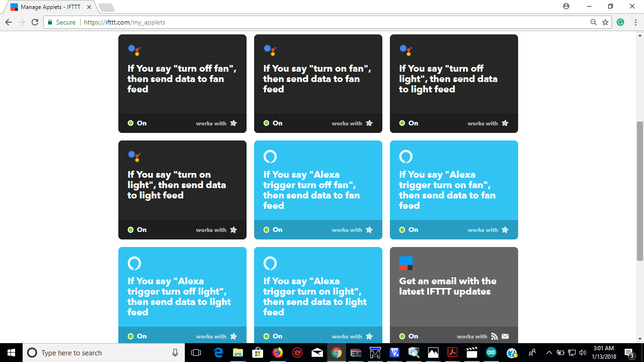Toggle On status of "Alexa trigger turn on light" applet

pos(273,336)
